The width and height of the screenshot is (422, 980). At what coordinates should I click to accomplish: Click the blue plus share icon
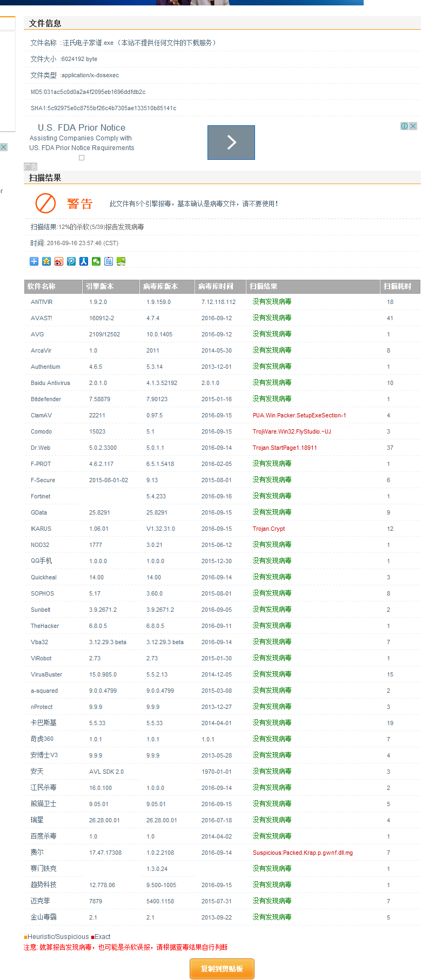click(34, 261)
